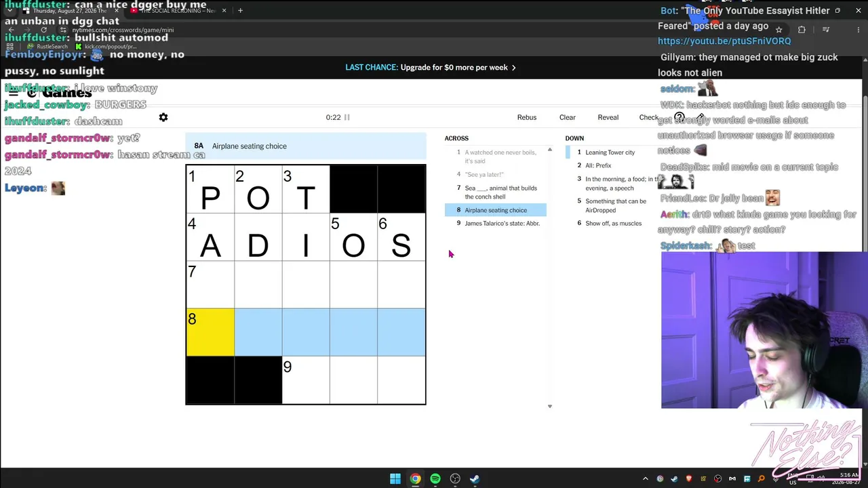Open the browser extensions puzzle icon

pos(802,30)
